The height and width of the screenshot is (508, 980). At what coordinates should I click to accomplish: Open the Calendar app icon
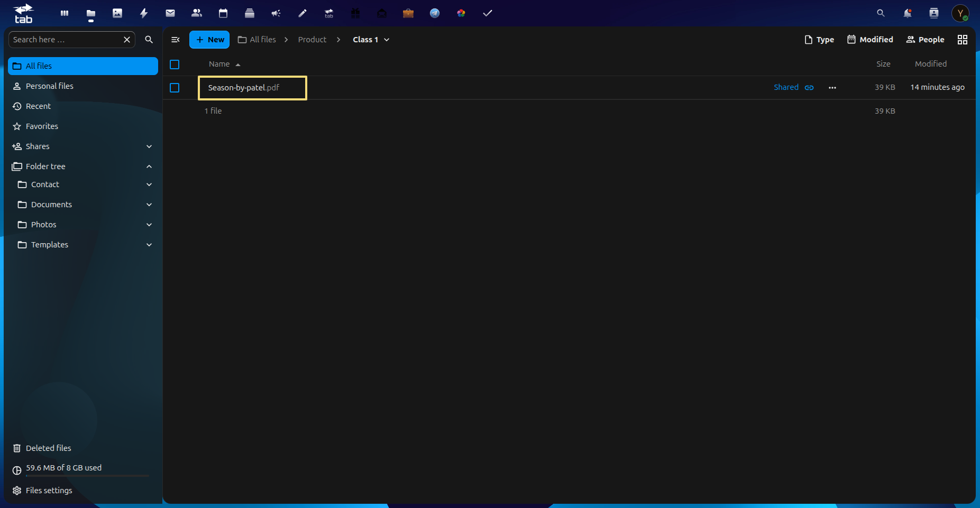(223, 13)
